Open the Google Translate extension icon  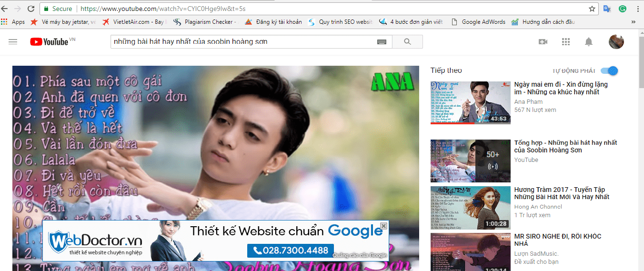607,9
